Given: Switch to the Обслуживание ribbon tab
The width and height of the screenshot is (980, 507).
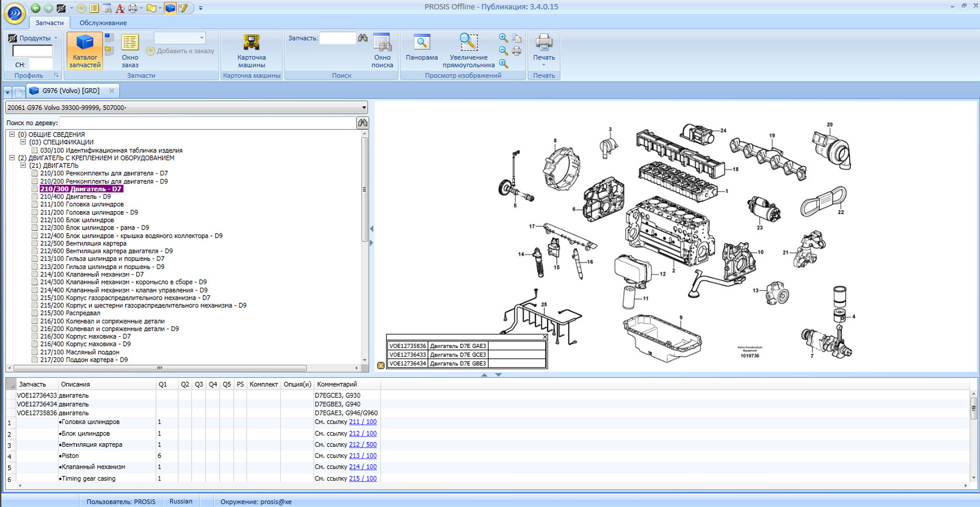Looking at the screenshot, I should [103, 23].
